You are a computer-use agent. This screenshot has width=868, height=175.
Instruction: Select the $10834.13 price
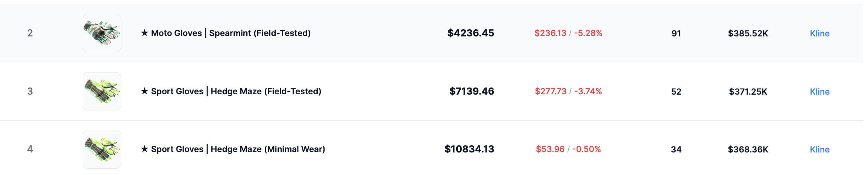(x=469, y=149)
